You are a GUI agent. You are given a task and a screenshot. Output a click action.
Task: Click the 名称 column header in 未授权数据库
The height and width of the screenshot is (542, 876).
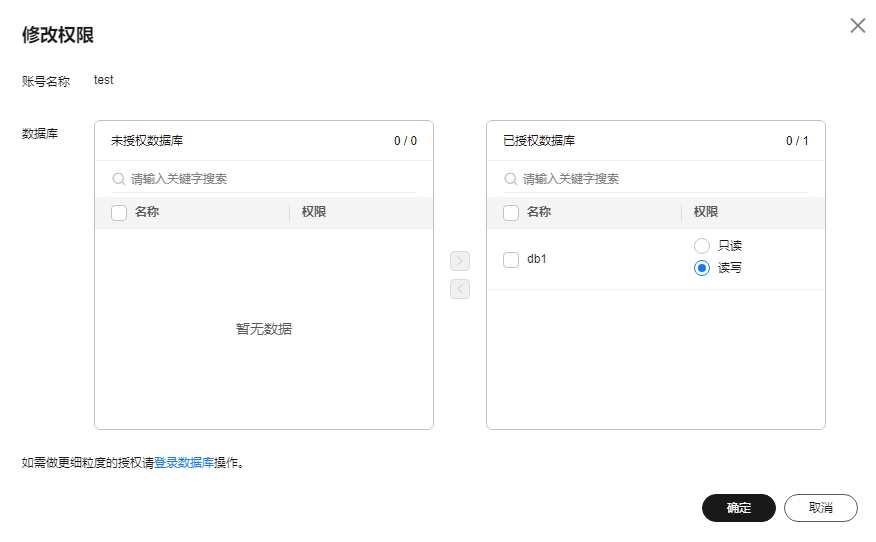(x=146, y=212)
